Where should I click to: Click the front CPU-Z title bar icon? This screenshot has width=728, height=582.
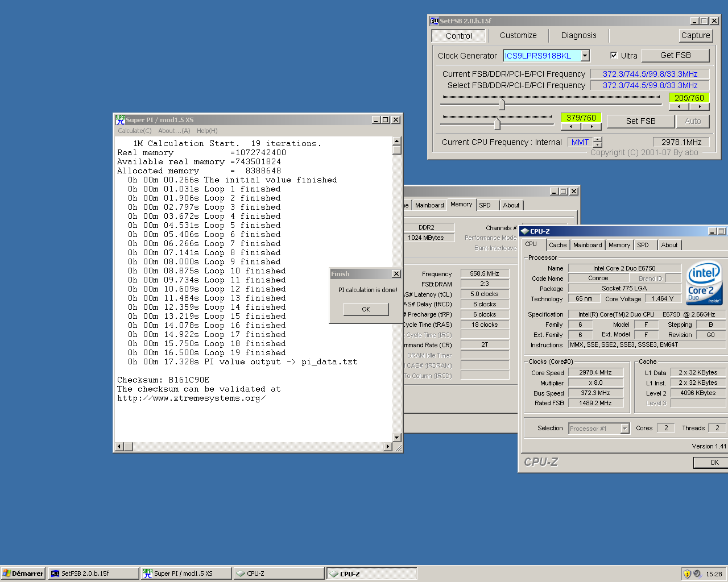[x=525, y=231]
